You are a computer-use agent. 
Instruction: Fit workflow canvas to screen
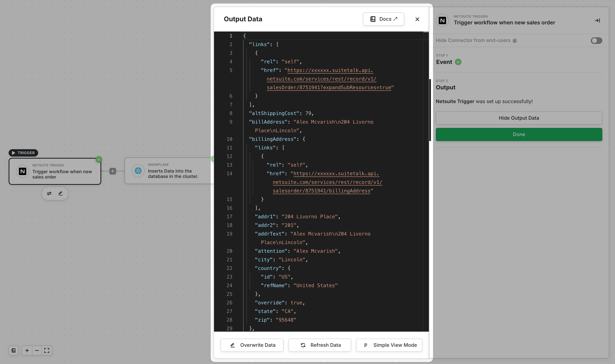(47, 350)
